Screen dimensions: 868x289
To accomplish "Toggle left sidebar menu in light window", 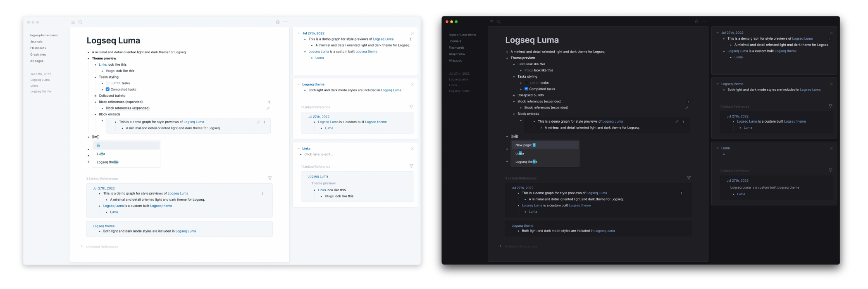I will (73, 22).
